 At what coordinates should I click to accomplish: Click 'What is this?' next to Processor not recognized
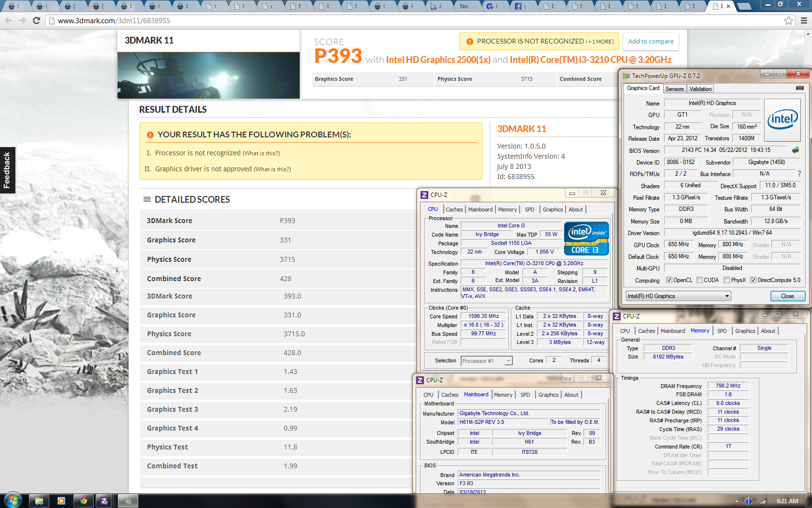pyautogui.click(x=261, y=153)
